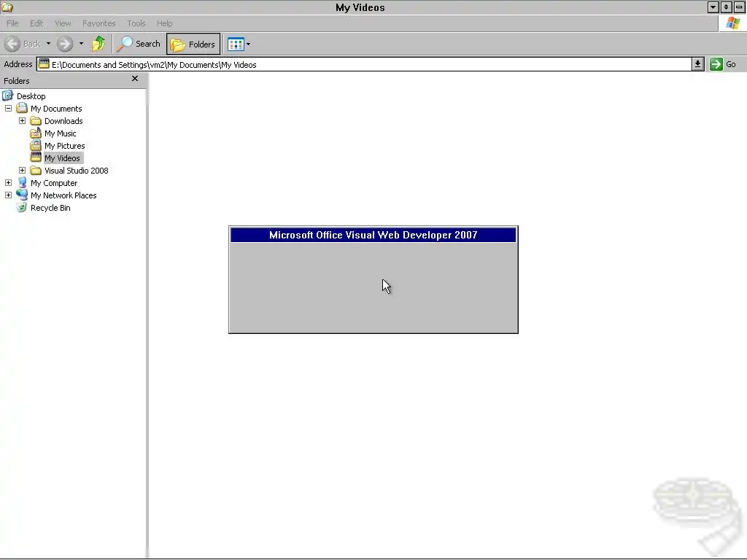Open the View menu

pos(63,23)
